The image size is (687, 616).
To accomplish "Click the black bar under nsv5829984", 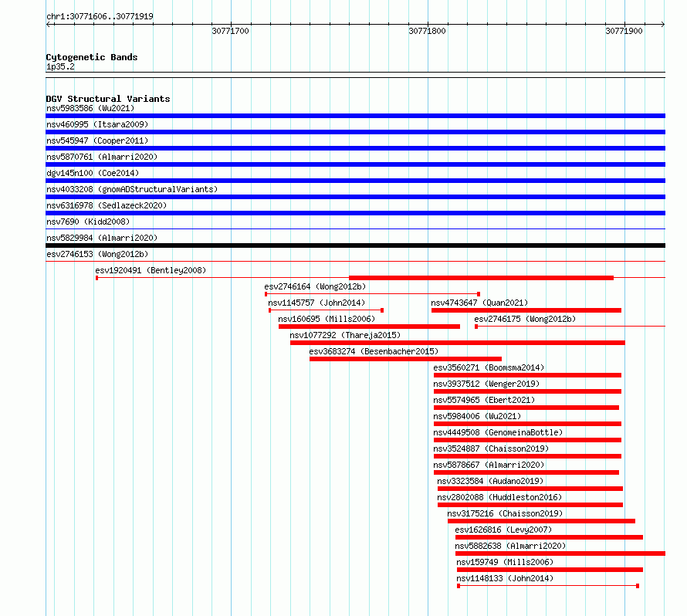I will pos(355,245).
